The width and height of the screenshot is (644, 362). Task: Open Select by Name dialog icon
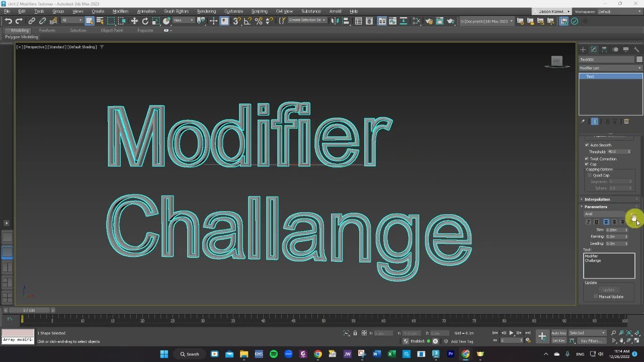[x=100, y=21]
